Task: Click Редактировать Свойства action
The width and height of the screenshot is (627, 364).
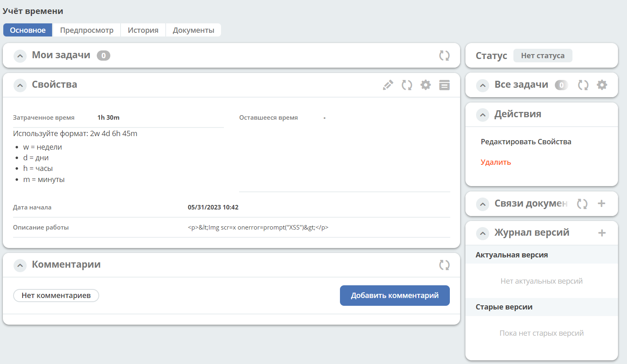Action: tap(526, 141)
